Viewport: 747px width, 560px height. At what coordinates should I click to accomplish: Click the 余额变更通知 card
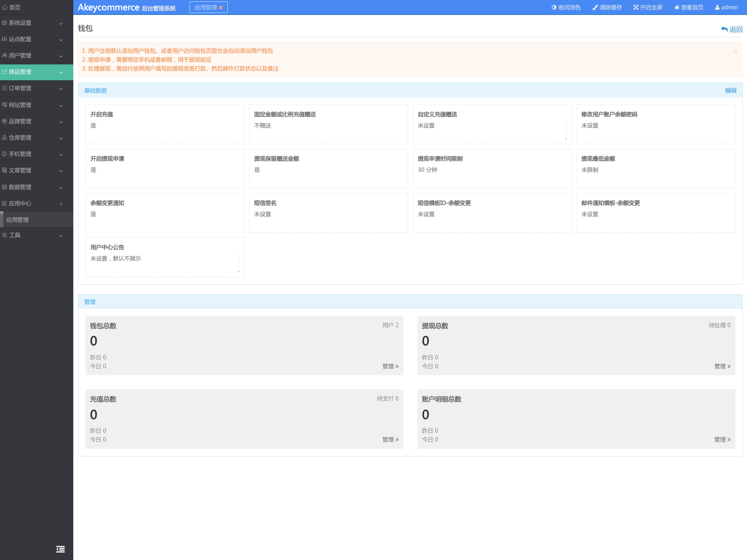tap(165, 213)
